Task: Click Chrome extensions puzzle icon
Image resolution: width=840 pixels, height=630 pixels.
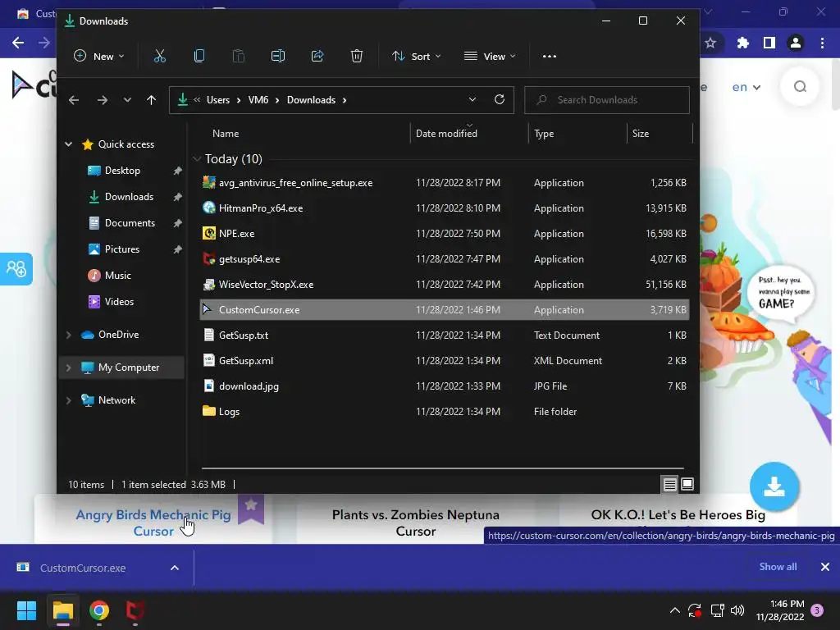Action: tap(742, 43)
